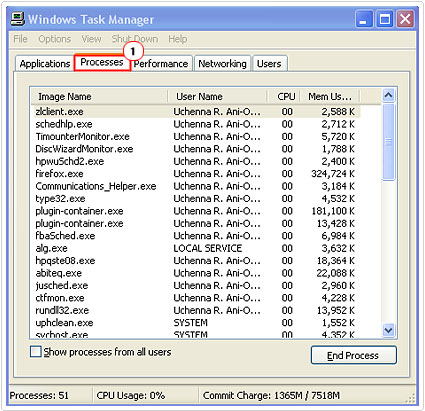Select the jusched.exe process
Viewport: 425px width, 411px height.
(x=196, y=285)
